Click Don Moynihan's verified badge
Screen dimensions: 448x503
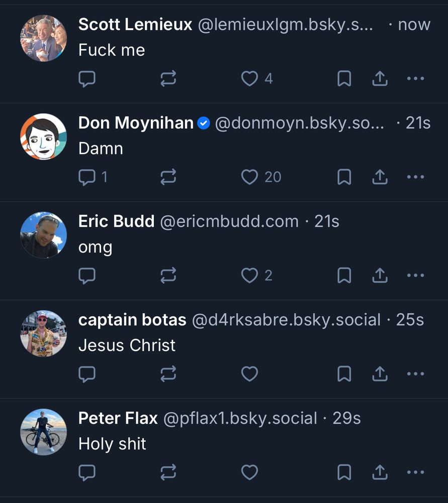point(203,123)
